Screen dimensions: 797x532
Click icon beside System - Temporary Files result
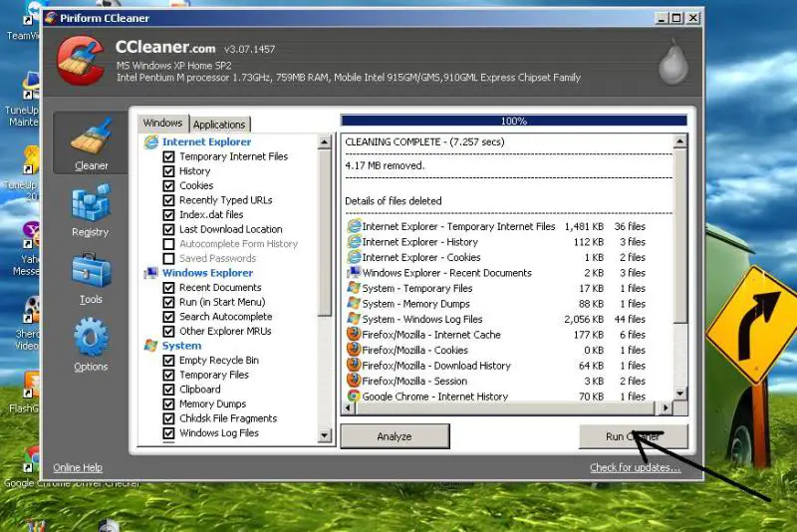click(x=354, y=288)
